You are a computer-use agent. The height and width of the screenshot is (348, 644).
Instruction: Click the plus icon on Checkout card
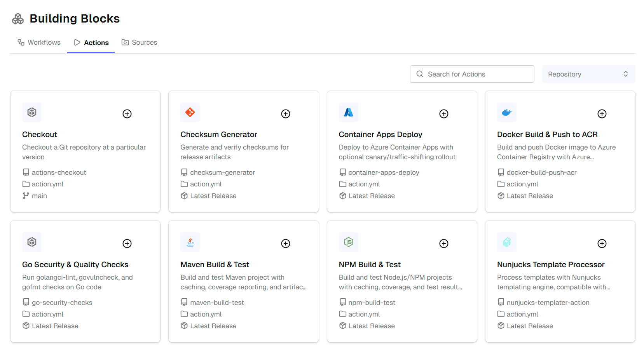tap(127, 114)
